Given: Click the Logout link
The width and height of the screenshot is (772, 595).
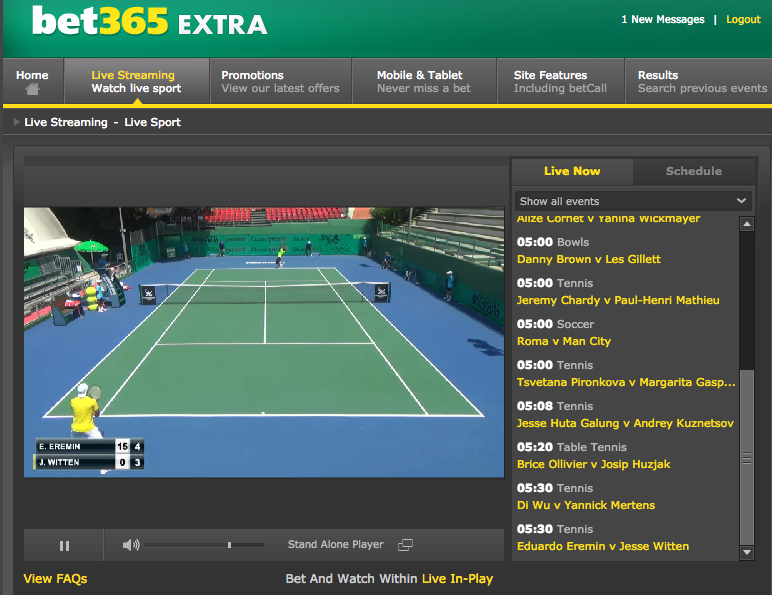Looking at the screenshot, I should (743, 20).
